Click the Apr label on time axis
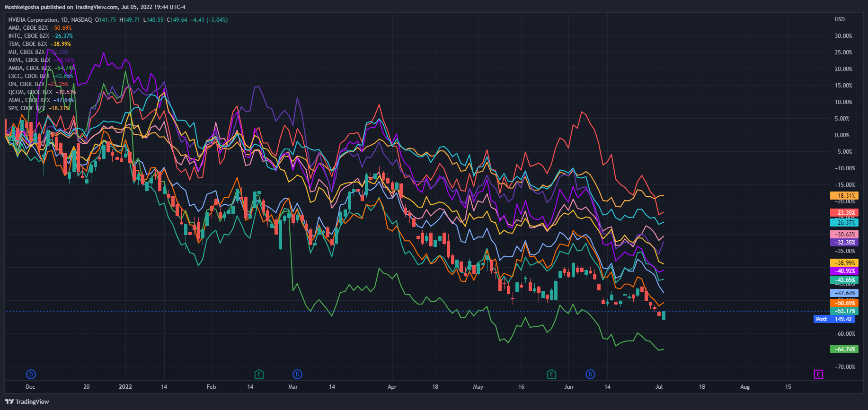Screen dimensions: 868x410 (x=392, y=387)
